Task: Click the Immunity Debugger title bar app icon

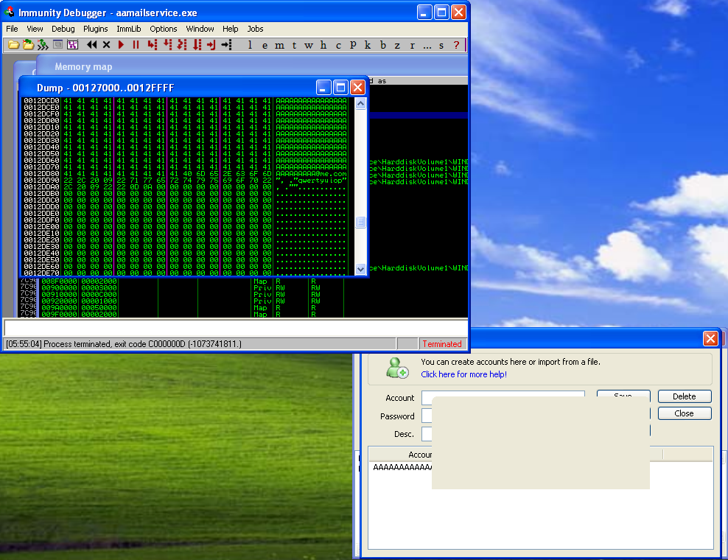Action: click(10, 12)
